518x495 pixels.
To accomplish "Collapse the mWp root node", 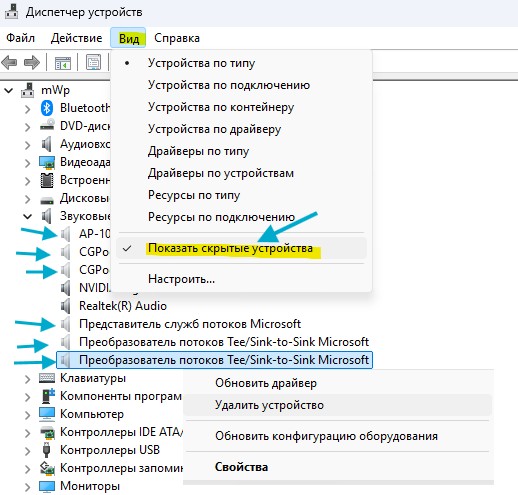I will pos(9,90).
